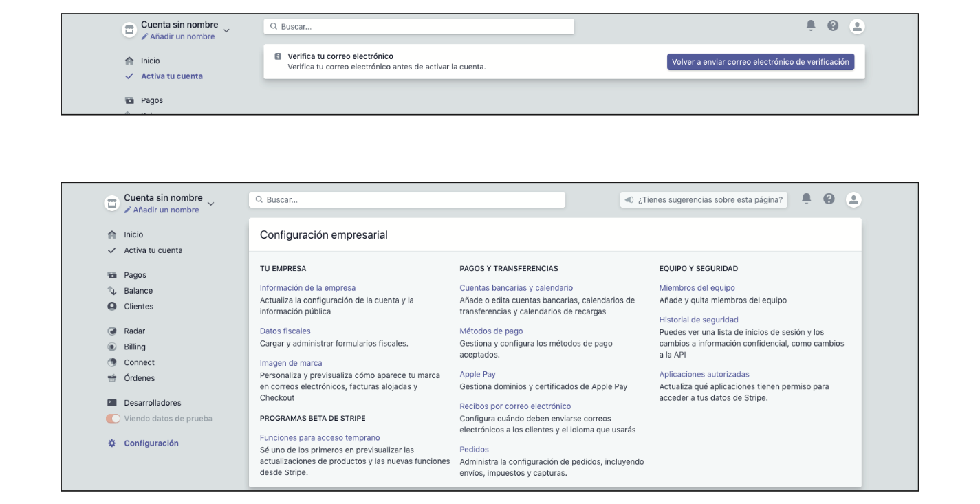
Task: Click the Pagos icon in the lower sidebar
Action: (111, 275)
